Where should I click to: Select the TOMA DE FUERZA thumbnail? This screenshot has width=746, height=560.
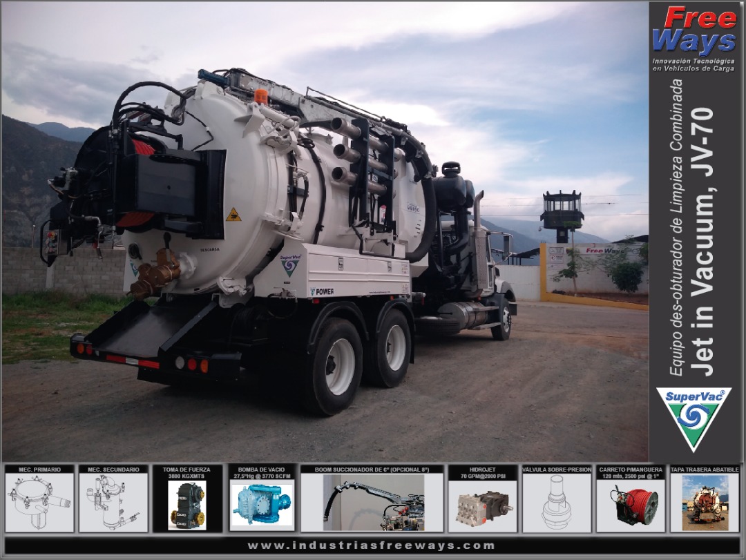point(187,505)
